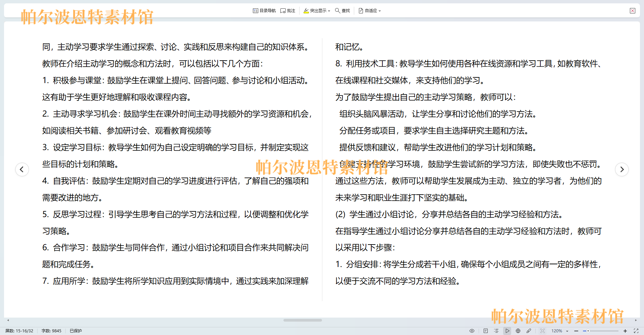Click the line starting 4. 自我评估
The width and height of the screenshot is (644, 335).
pos(175,181)
